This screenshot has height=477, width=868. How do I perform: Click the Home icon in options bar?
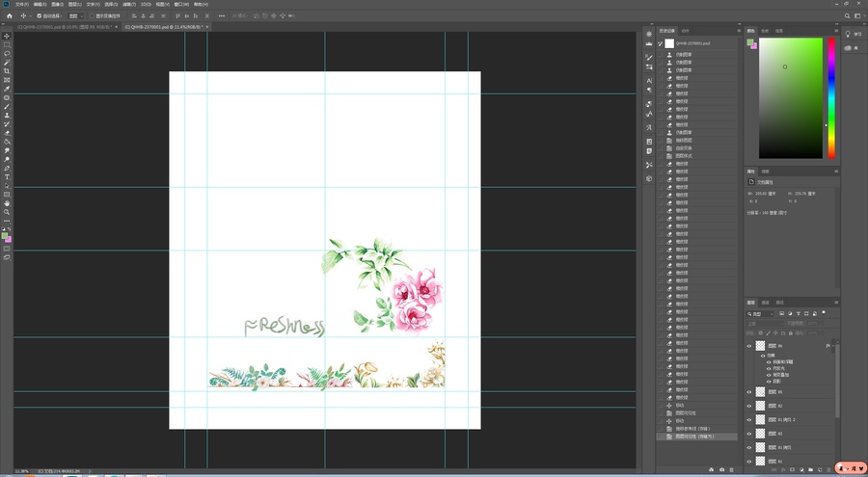tap(10, 16)
